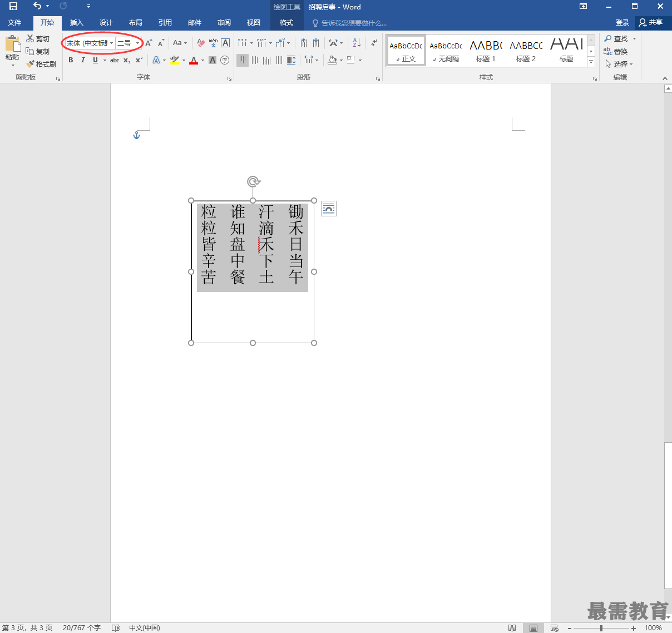Show or hide paragraph marks icon
The width and height of the screenshot is (672, 633).
(x=374, y=43)
